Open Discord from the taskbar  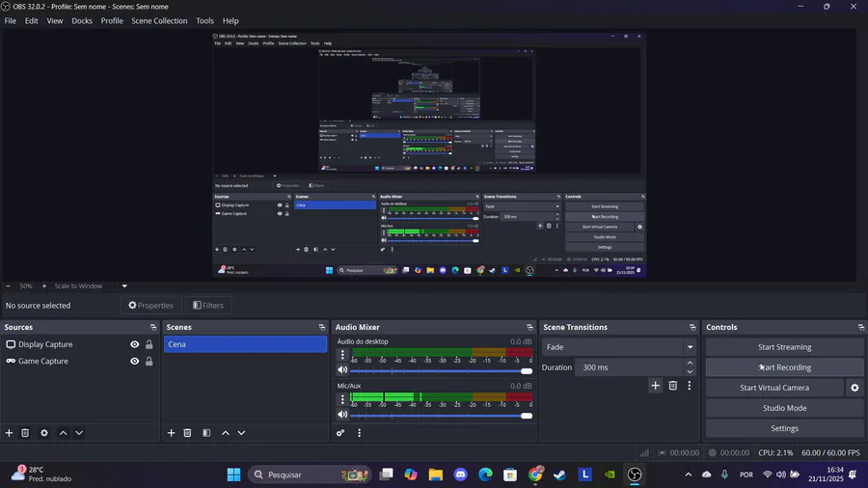[461, 474]
